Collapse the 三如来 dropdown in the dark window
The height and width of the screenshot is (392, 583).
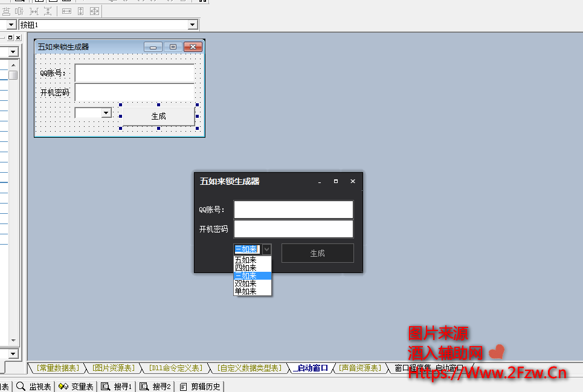pyautogui.click(x=267, y=249)
